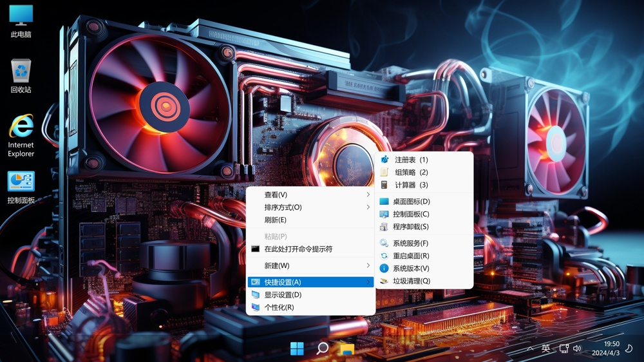Open the Internet Explorer desktop icon
This screenshot has height=362, width=644.
click(21, 136)
